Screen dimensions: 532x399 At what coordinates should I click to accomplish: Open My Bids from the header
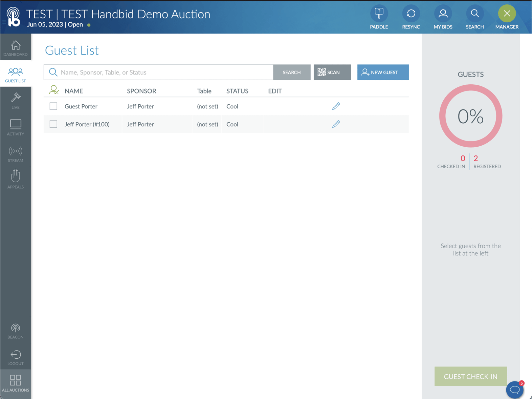[x=443, y=14]
